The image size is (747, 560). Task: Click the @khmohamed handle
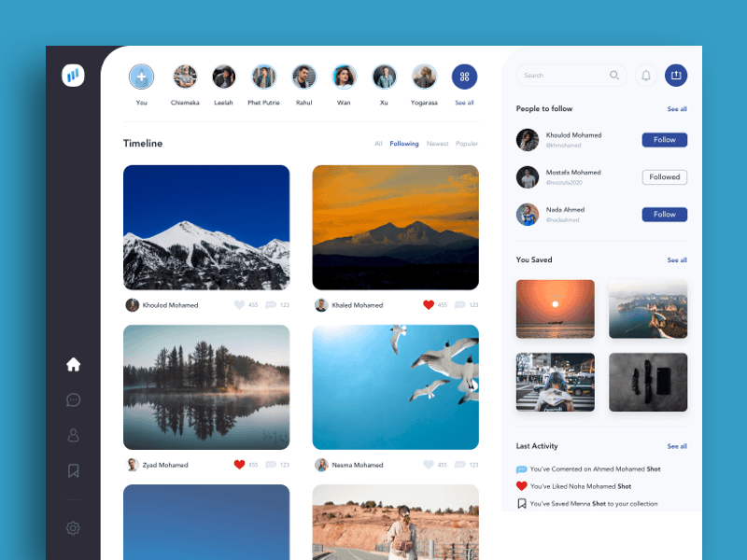tap(564, 146)
